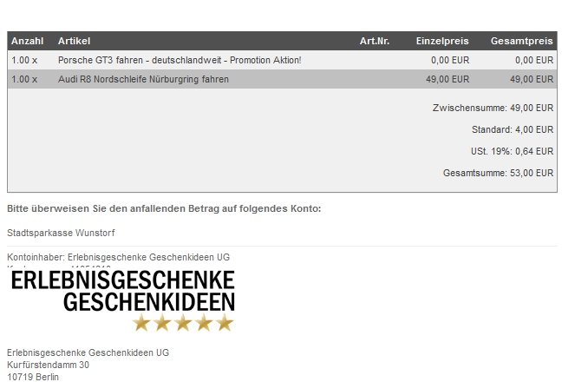Click the Porsche GT3 fahren article row
Image resolution: width=588 pixels, height=382 pixels.
tap(180, 60)
